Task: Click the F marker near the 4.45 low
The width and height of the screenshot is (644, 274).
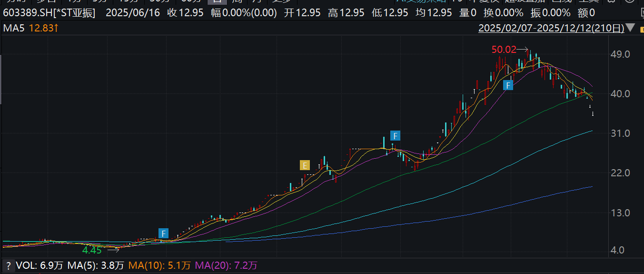Action: click(x=164, y=233)
